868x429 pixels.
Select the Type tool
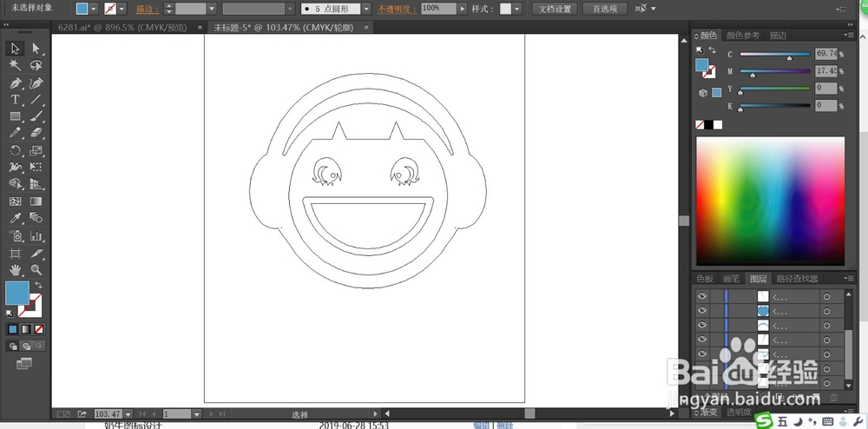[16, 100]
